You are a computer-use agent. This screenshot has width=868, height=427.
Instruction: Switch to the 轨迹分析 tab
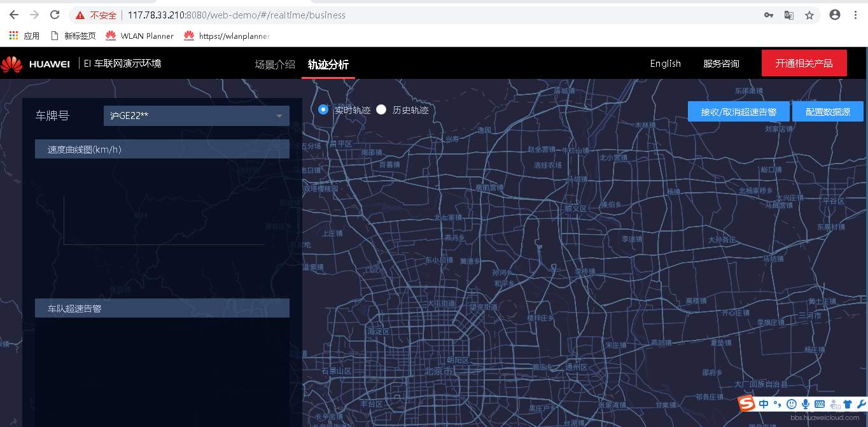[x=328, y=64]
